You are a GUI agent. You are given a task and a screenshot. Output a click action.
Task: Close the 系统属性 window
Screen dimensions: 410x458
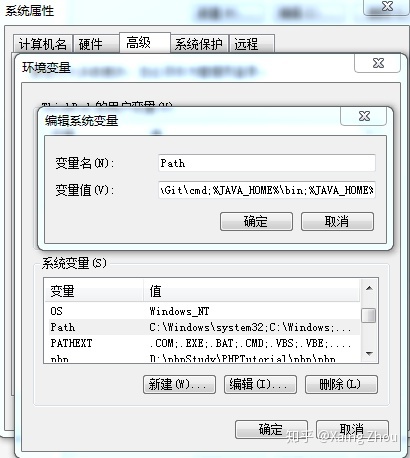(387, 7)
